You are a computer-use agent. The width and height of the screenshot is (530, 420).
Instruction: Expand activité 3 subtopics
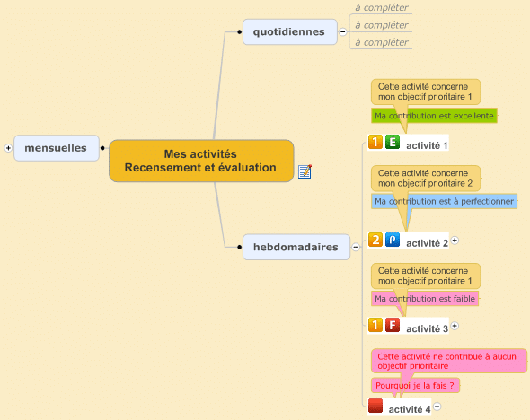pos(455,326)
